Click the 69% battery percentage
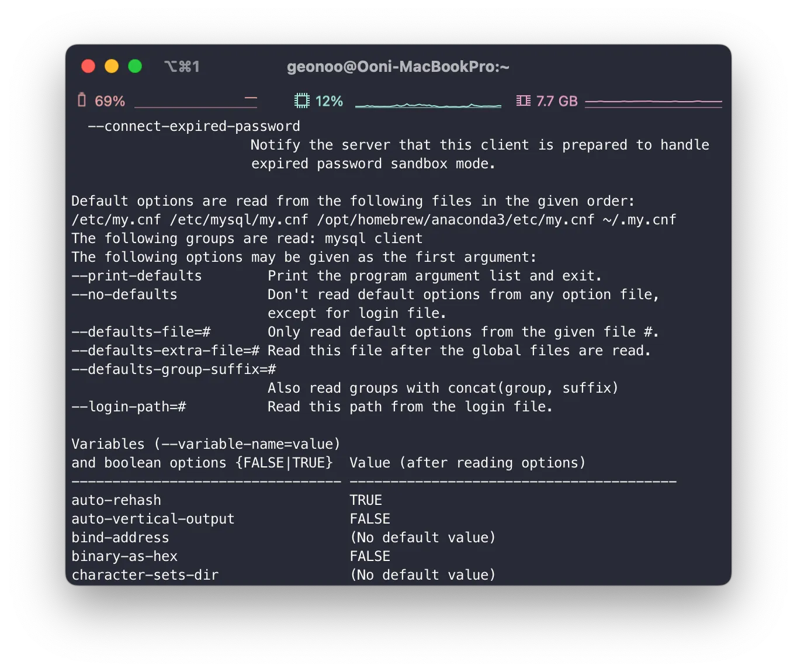The height and width of the screenshot is (672, 797). click(110, 101)
